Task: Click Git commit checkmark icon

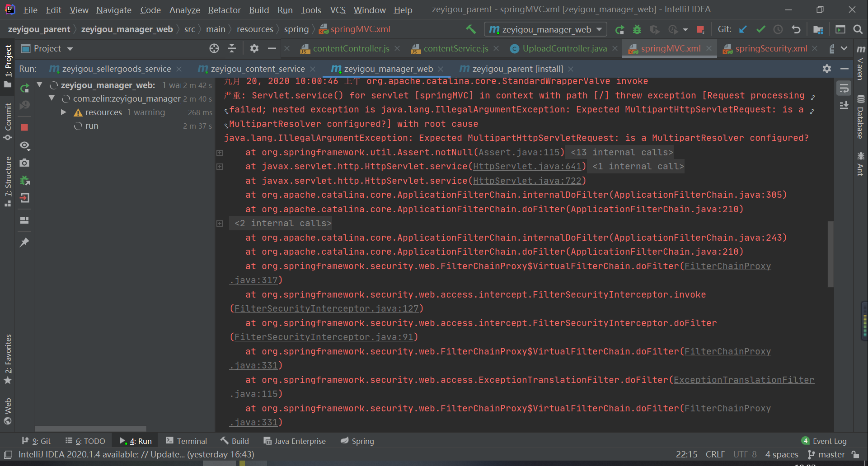Action: tap(760, 29)
